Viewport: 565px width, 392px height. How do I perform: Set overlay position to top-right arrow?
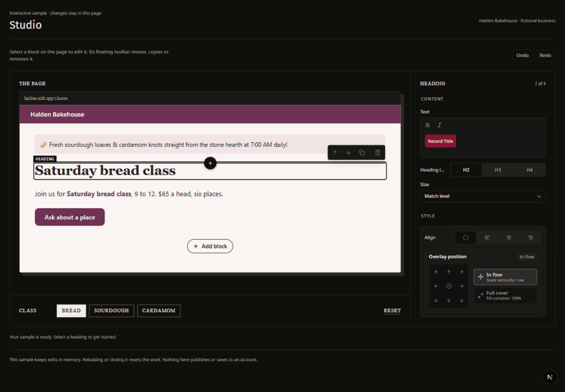pyautogui.click(x=461, y=272)
